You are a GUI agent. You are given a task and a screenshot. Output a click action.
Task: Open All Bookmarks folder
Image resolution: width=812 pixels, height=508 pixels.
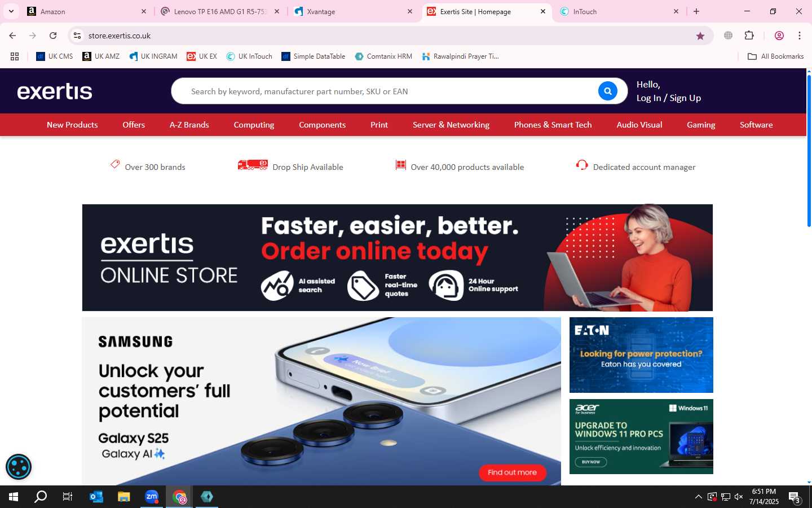pyautogui.click(x=775, y=56)
